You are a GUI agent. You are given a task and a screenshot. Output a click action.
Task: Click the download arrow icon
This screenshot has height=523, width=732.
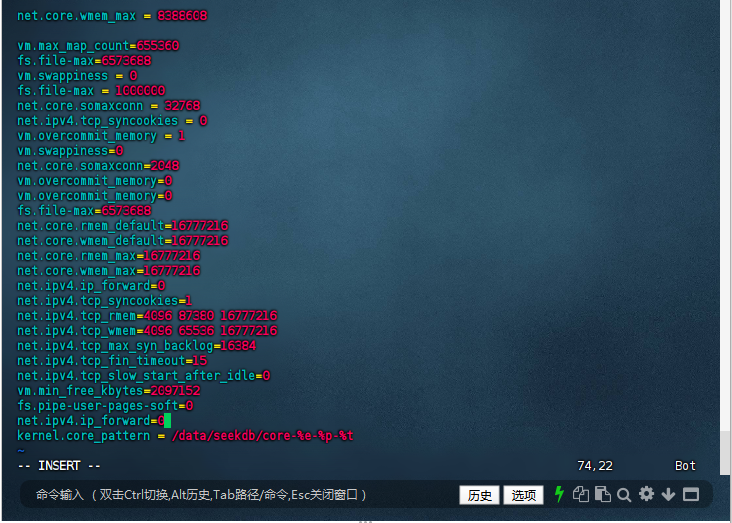[x=668, y=494]
